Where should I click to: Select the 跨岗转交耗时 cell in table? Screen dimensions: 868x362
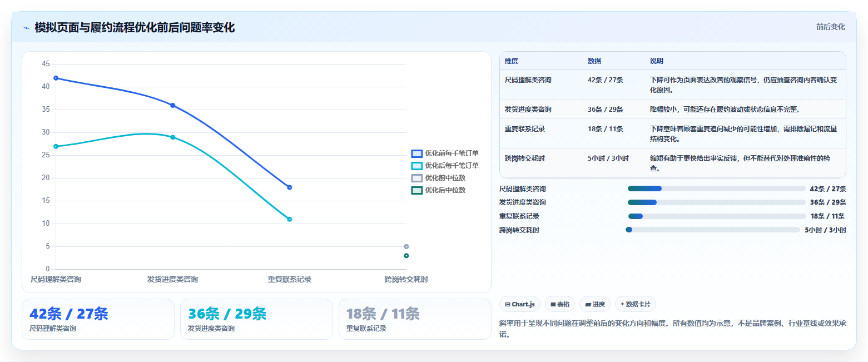coord(525,158)
